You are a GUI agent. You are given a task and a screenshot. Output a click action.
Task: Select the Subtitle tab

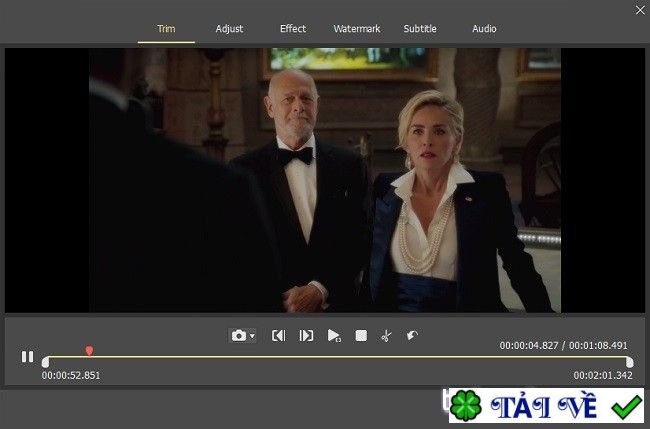pos(420,29)
